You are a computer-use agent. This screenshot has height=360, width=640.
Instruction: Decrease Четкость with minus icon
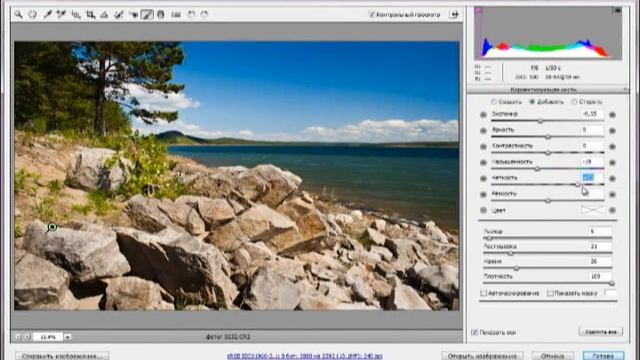[483, 179]
